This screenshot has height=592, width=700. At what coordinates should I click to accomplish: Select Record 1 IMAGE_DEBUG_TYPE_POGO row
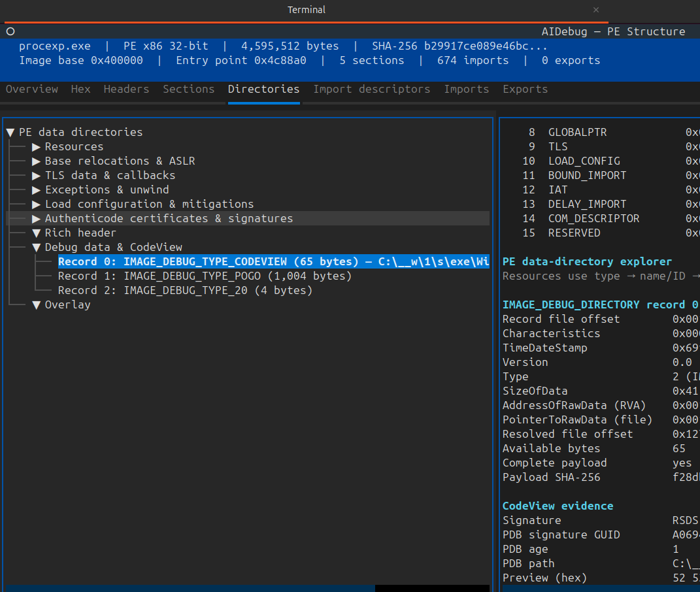pos(205,276)
